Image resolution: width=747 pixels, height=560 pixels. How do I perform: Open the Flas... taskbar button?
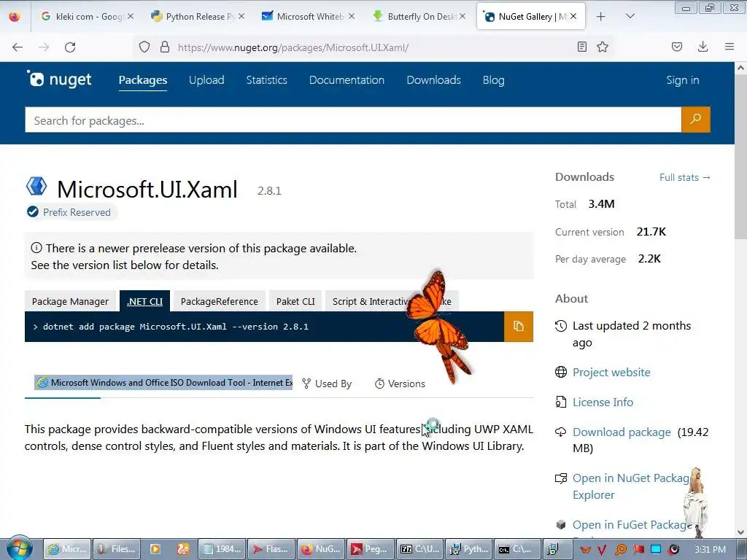[x=271, y=549]
